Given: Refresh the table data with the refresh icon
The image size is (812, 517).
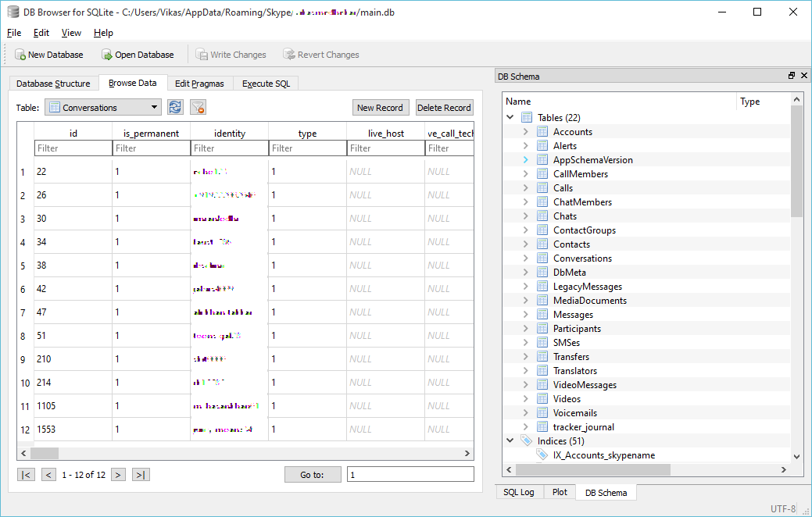Looking at the screenshot, I should point(176,108).
